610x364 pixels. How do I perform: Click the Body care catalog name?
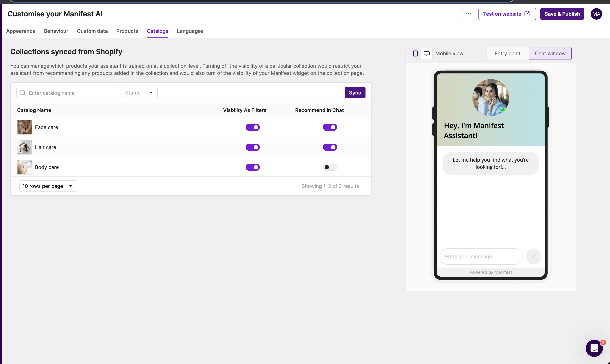pos(47,167)
